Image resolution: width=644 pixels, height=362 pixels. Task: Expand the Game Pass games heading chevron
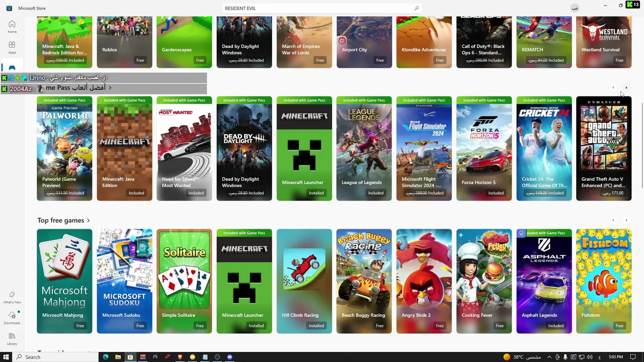(110, 87)
